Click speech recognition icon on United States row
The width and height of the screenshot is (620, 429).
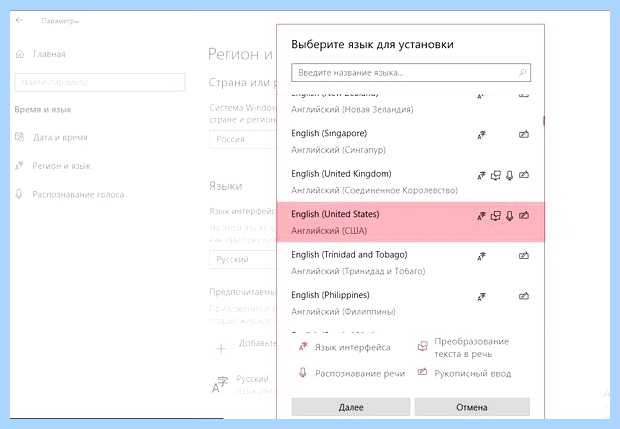509,215
